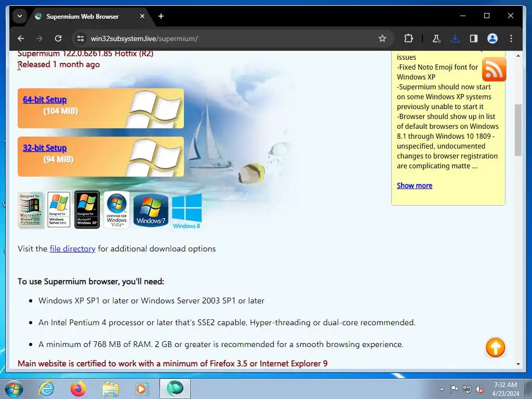Click the Fixed Noto Emoji font note

[437, 72]
